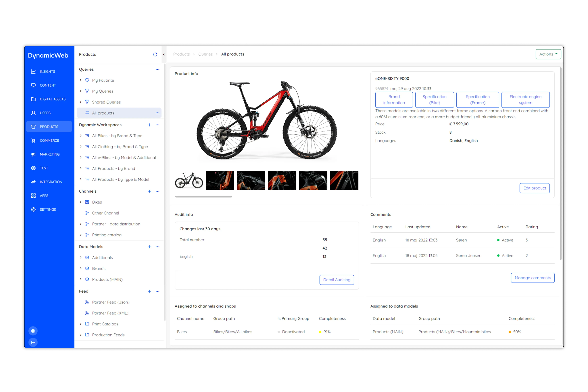Expand the Brands data model

80,268
